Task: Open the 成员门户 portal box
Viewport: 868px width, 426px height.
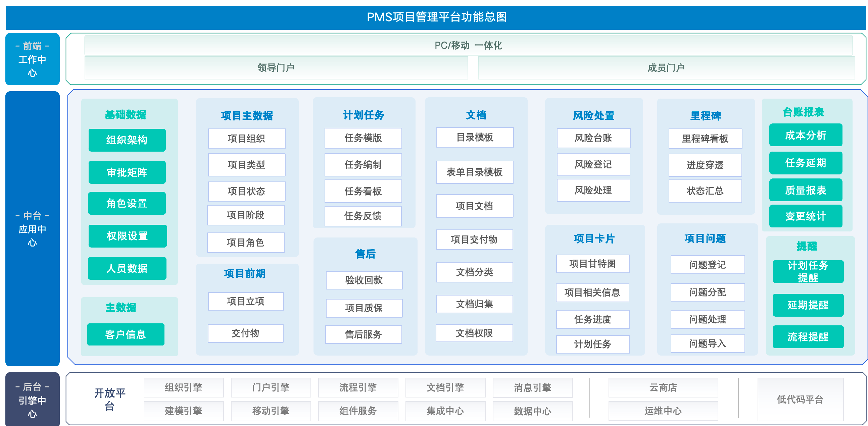Action: coord(666,68)
